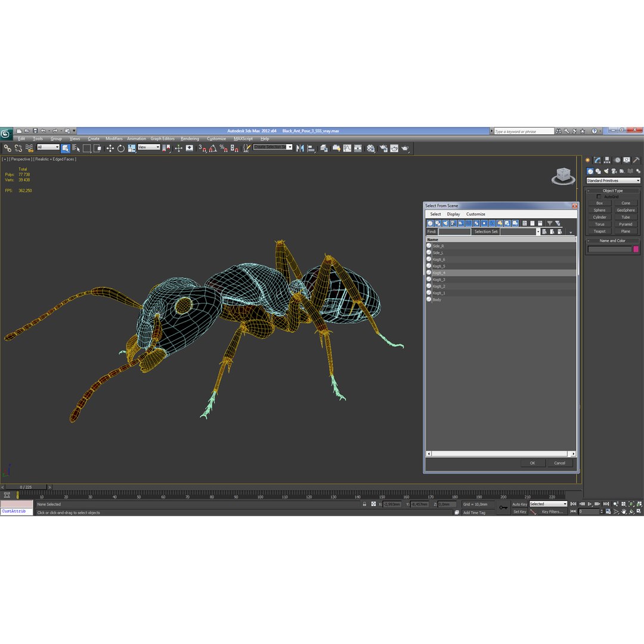Click OK in Select From Scene
This screenshot has width=644, height=644.
pyautogui.click(x=532, y=463)
